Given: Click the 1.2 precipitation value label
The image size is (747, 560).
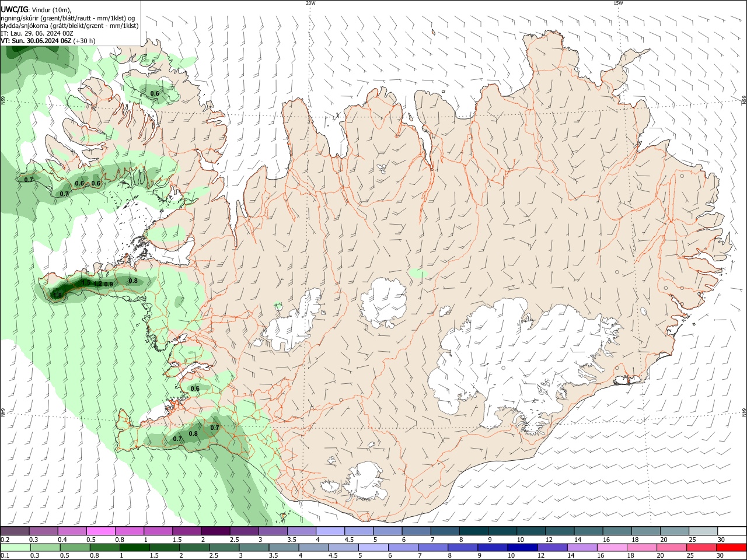Looking at the screenshot, I should pyautogui.click(x=97, y=283).
